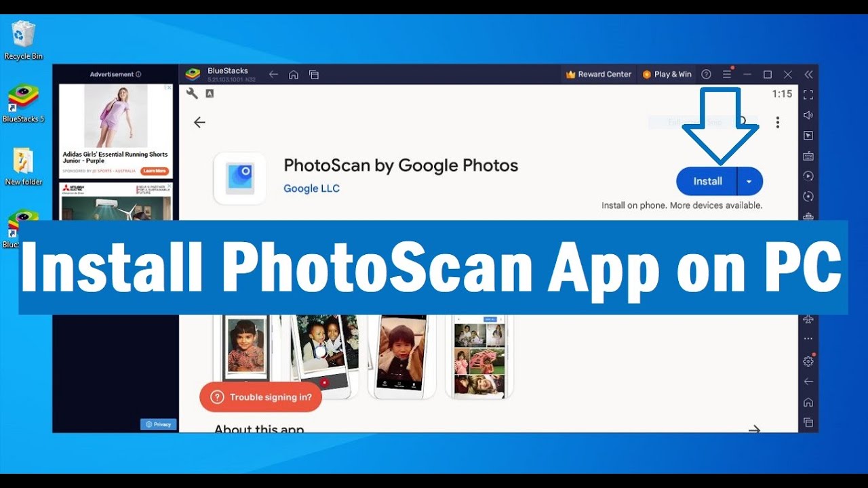The width and height of the screenshot is (868, 488).
Task: Click the volume speaker icon in sidebar
Action: point(808,115)
